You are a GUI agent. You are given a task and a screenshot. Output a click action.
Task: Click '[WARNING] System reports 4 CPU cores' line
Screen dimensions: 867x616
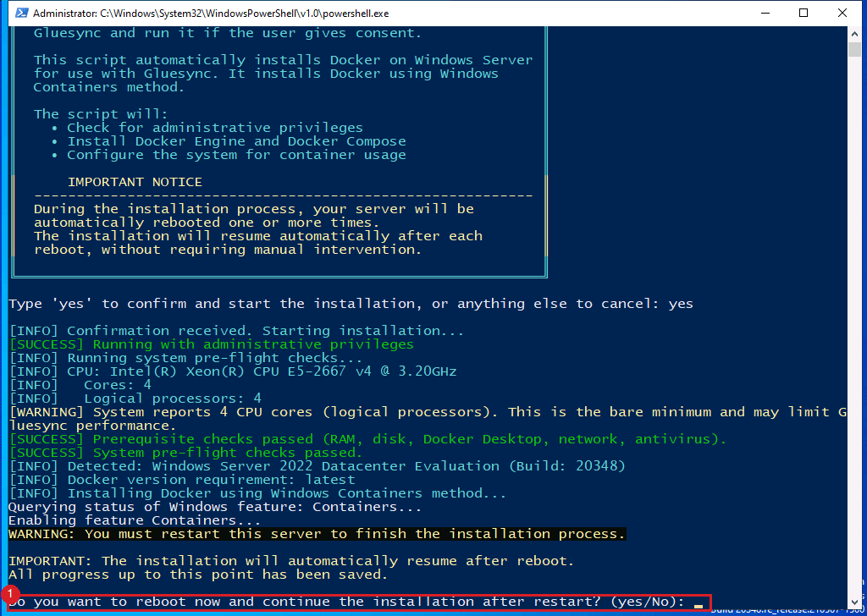click(428, 412)
